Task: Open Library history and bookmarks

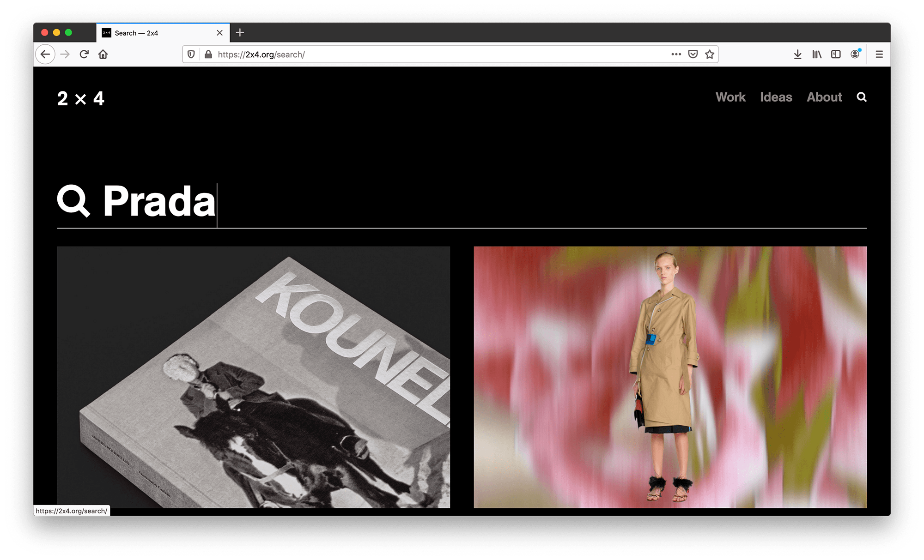Action: (x=817, y=54)
